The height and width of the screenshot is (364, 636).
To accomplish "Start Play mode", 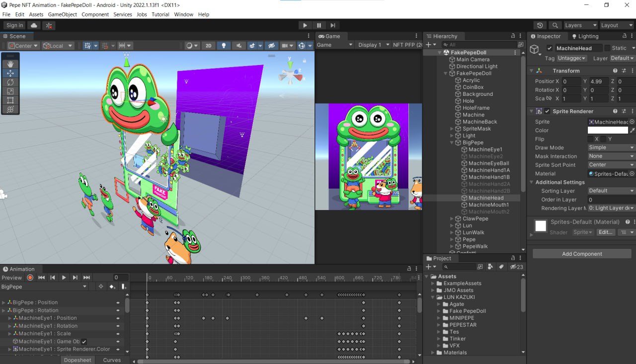I will click(305, 25).
